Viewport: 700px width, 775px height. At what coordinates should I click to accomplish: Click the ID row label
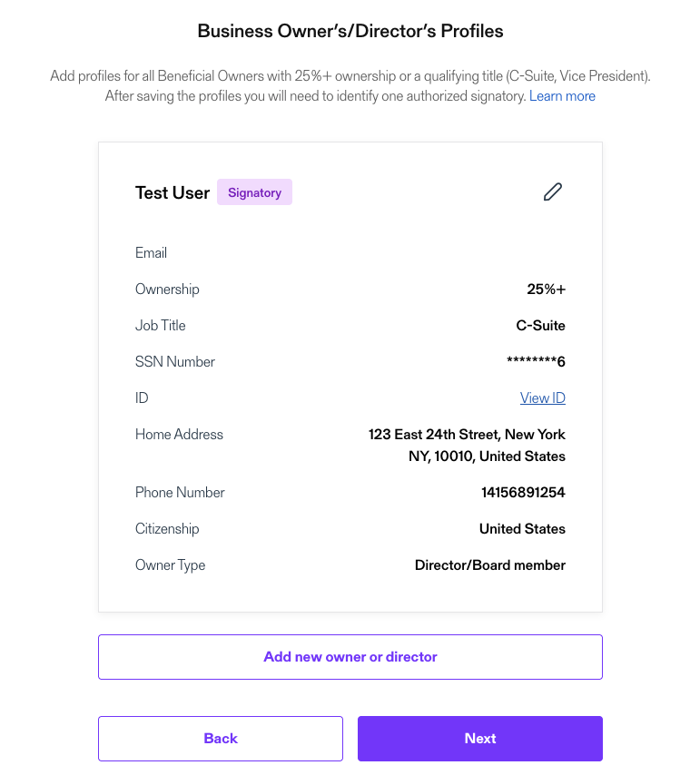tap(142, 397)
